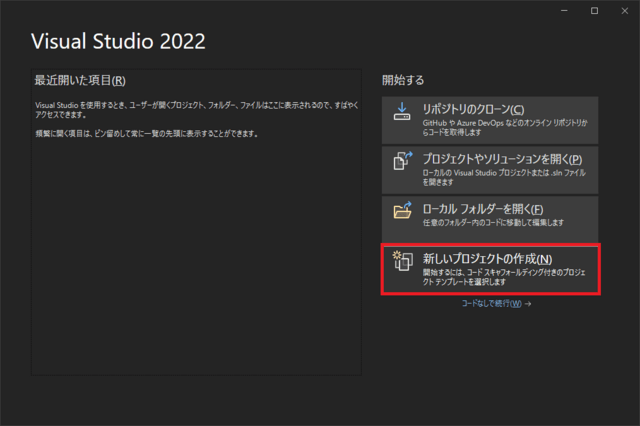Click arrow beside コードなしで続行

(x=527, y=304)
